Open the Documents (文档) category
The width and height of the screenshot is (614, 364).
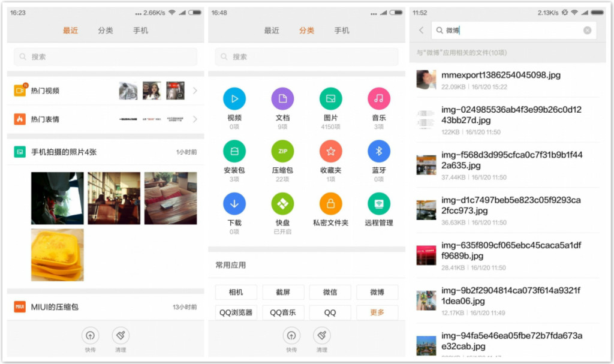[x=282, y=99]
